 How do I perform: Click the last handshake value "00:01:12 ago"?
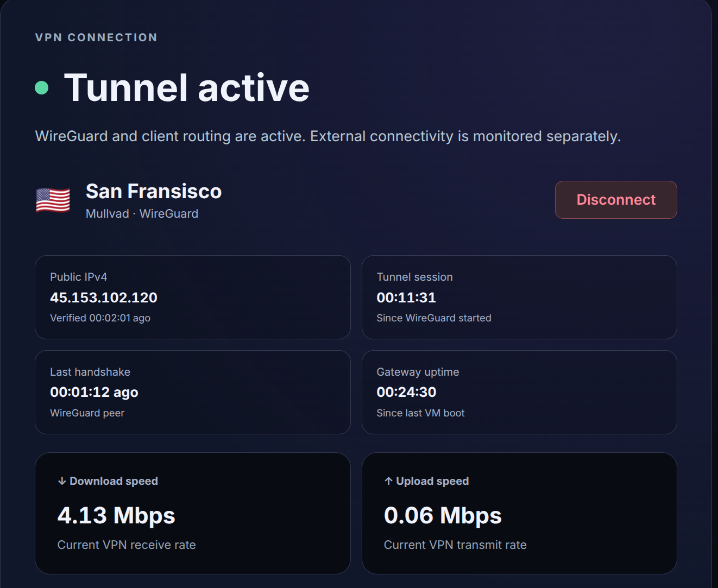tap(94, 392)
